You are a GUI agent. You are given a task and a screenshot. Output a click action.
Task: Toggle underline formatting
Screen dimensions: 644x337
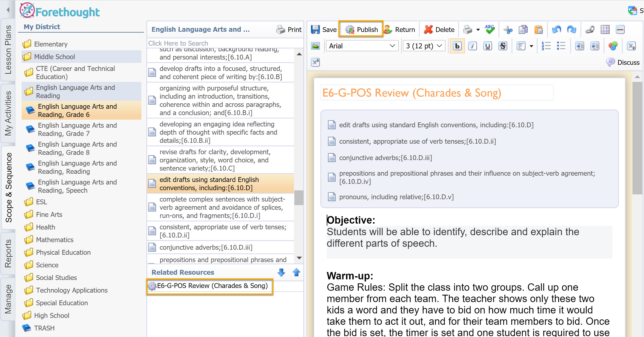[x=487, y=46]
